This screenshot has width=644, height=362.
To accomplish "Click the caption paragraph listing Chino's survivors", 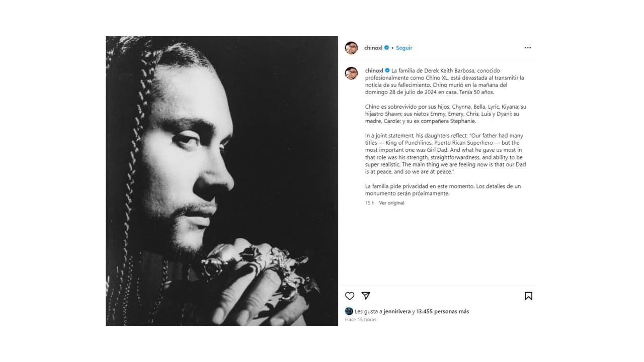I will pos(446,114).
